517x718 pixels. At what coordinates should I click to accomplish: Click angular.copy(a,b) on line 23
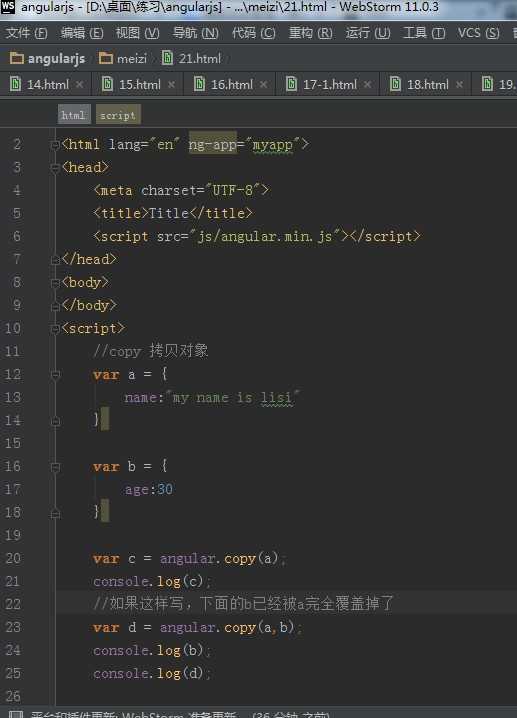coord(227,627)
